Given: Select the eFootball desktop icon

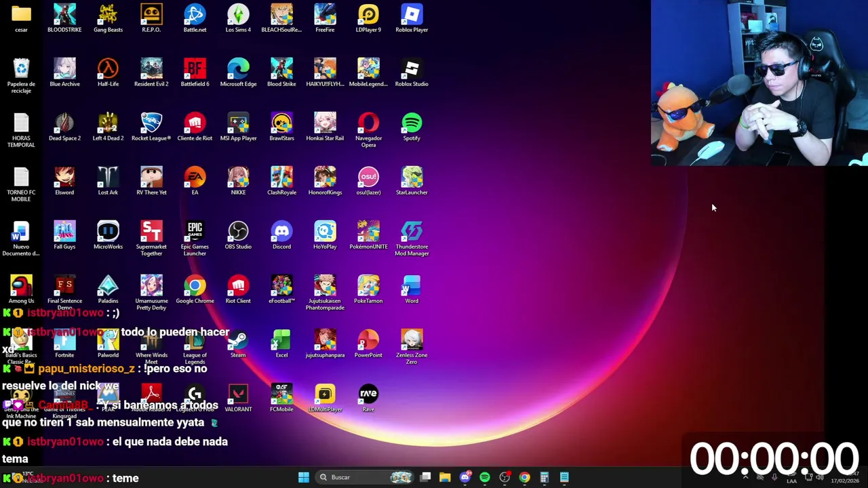Looking at the screenshot, I should pyautogui.click(x=281, y=289).
